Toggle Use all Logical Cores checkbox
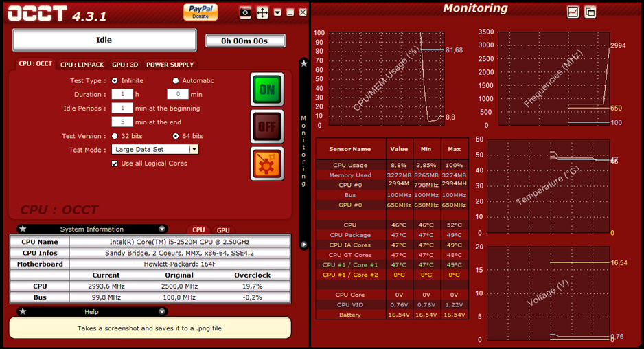 click(114, 164)
